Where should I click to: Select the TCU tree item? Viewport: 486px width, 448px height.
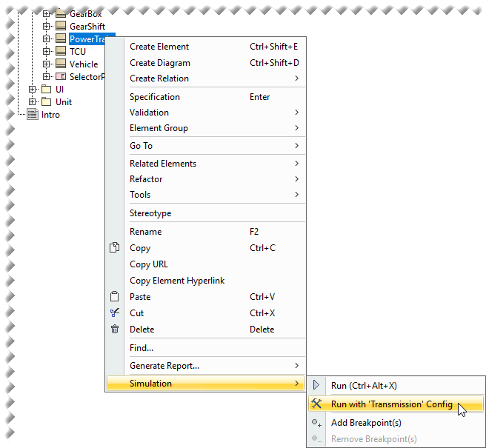78,51
